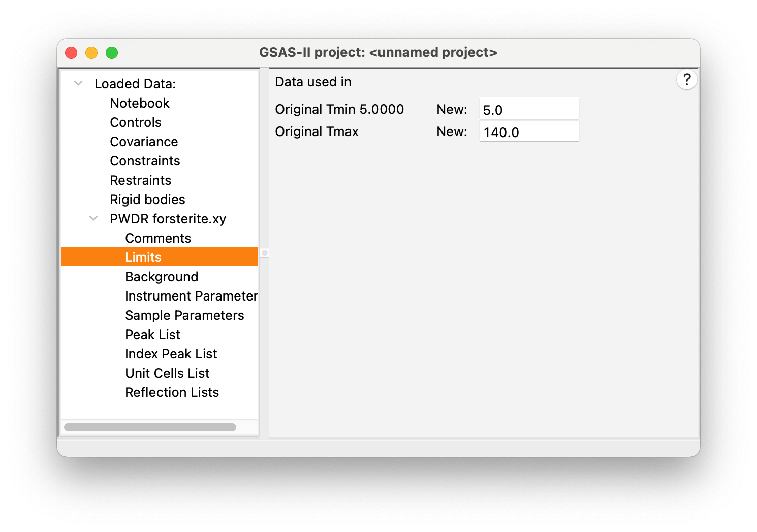757x532 pixels.
Task: Select the highlighted Limits item
Action: pos(143,257)
